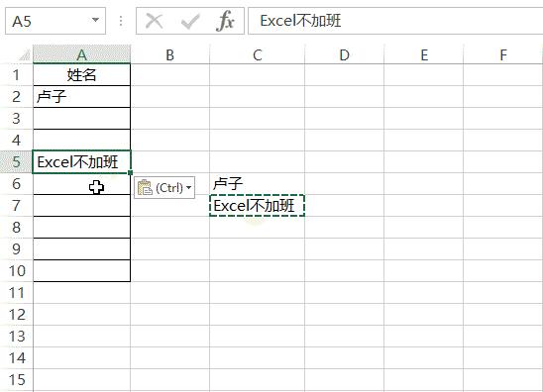Select row 5 header

pos(16,162)
